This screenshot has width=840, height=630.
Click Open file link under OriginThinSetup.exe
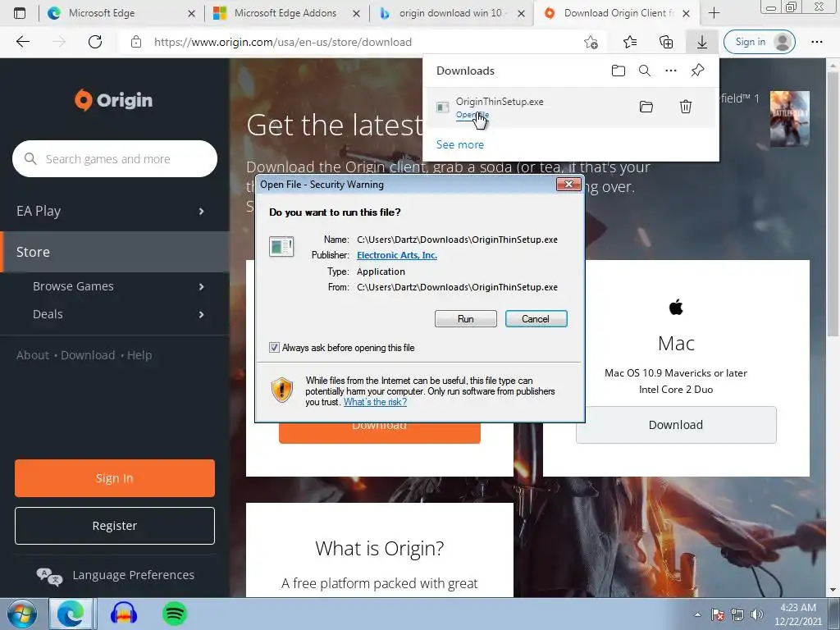(x=472, y=115)
